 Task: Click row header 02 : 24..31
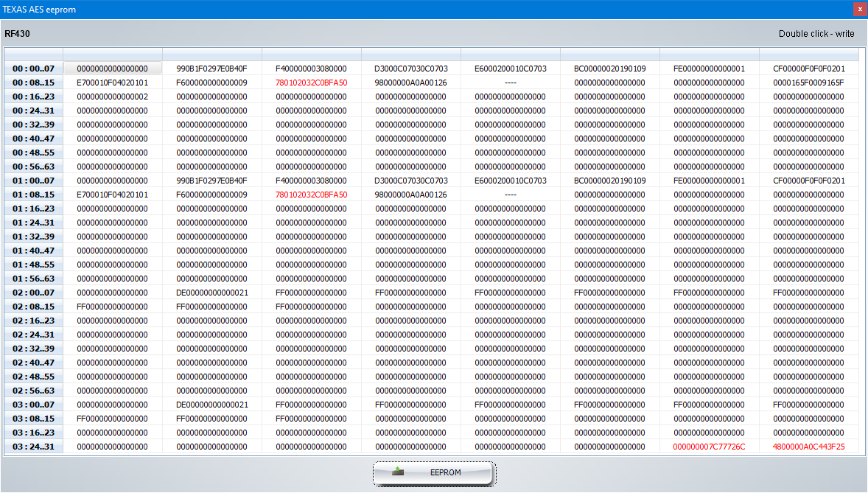[x=34, y=335]
